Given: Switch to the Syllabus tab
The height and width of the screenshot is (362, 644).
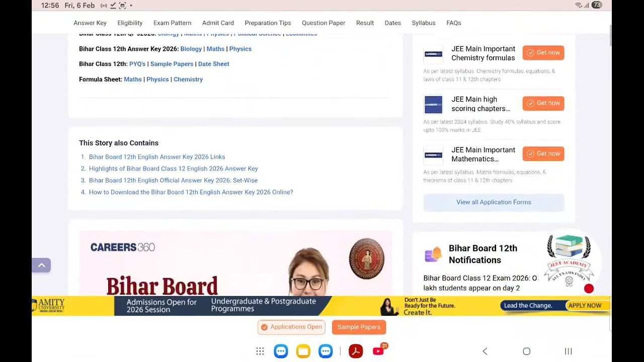Looking at the screenshot, I should click(x=424, y=23).
